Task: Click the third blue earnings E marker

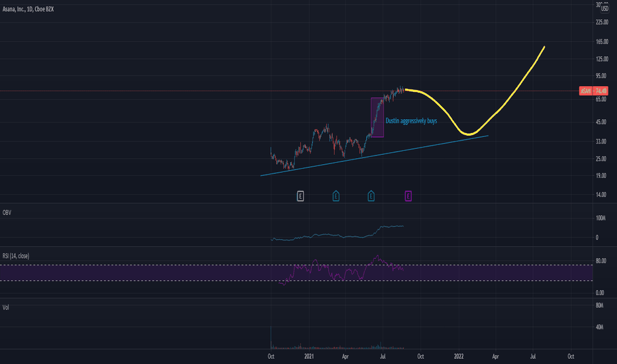Action: click(371, 196)
